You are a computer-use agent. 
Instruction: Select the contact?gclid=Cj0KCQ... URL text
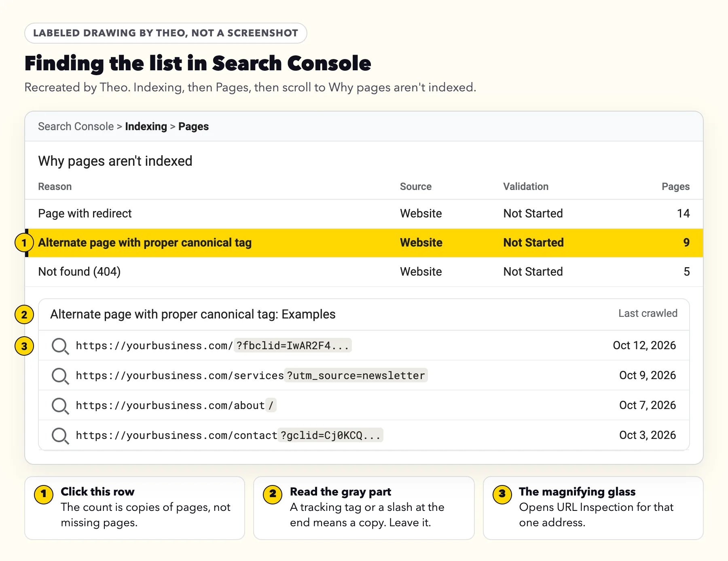coord(229,435)
